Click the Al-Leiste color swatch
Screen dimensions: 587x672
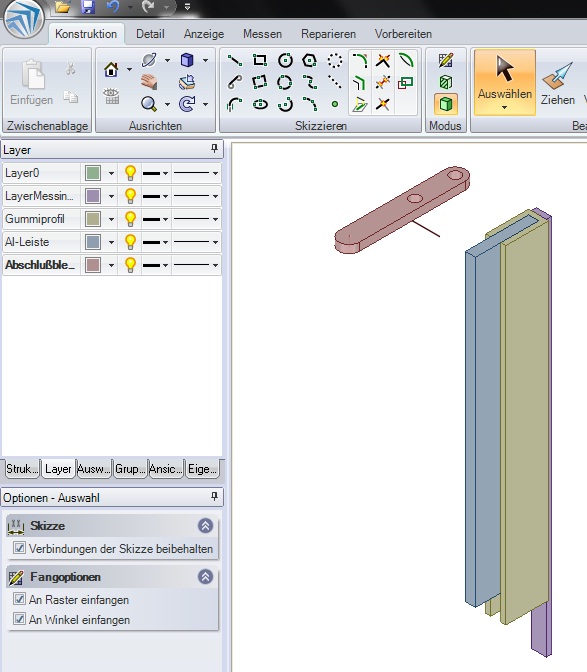pos(93,242)
